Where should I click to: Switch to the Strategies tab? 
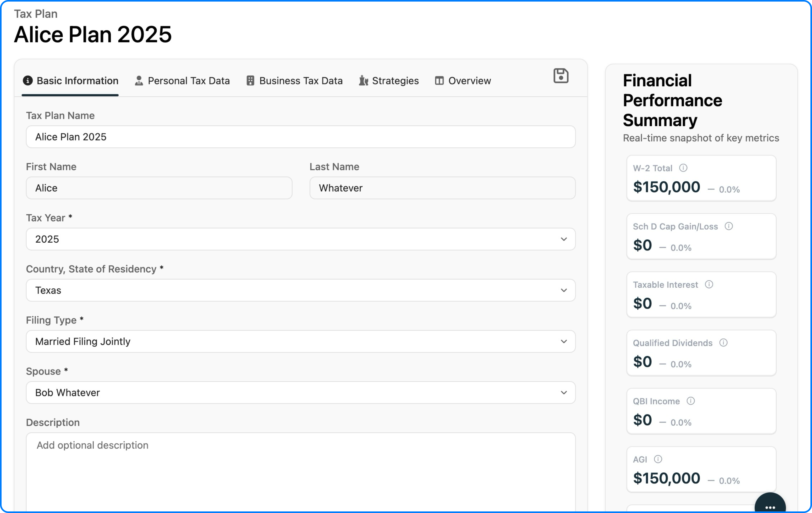pos(389,81)
